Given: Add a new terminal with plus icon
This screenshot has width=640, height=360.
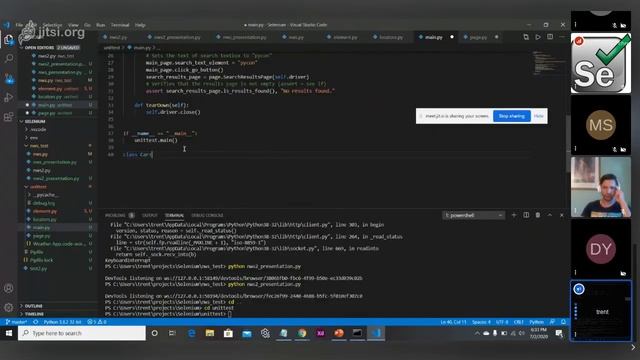Looking at the screenshot, I should pyautogui.click(x=514, y=215).
